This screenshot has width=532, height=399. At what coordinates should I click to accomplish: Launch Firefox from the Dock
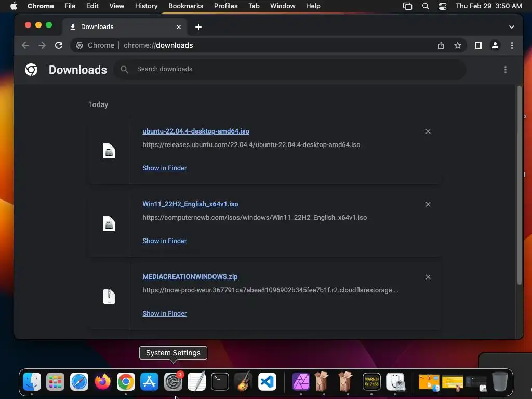[102, 382]
